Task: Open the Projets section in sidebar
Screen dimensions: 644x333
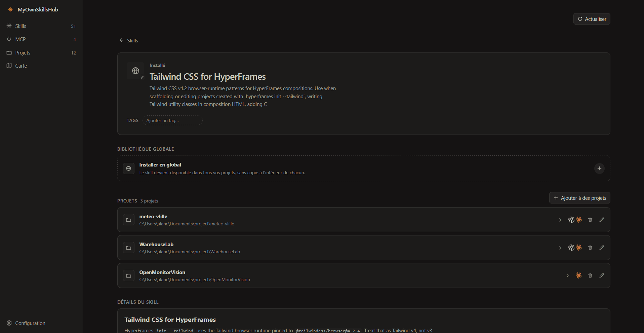Action: (41, 52)
